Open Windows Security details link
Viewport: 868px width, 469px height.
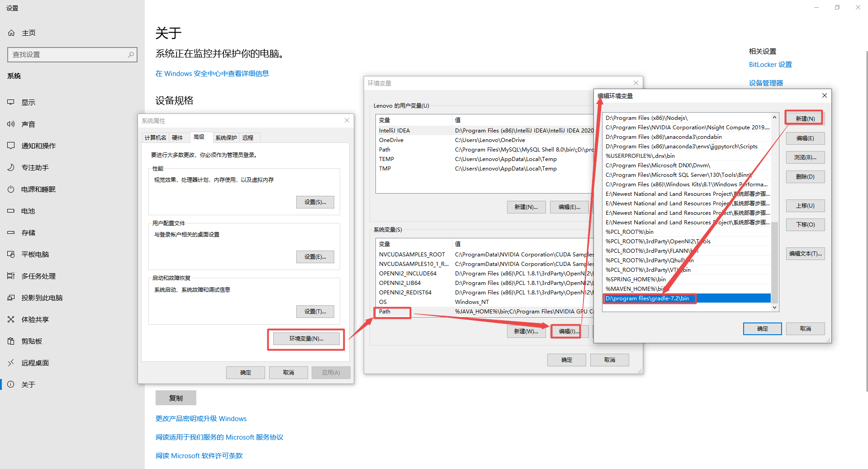click(x=212, y=74)
